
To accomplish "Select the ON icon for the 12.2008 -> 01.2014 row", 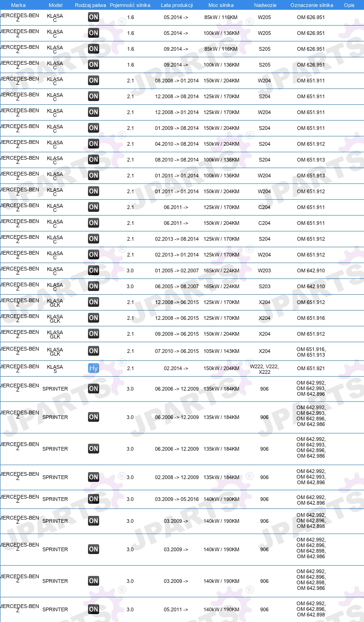I will (94, 112).
